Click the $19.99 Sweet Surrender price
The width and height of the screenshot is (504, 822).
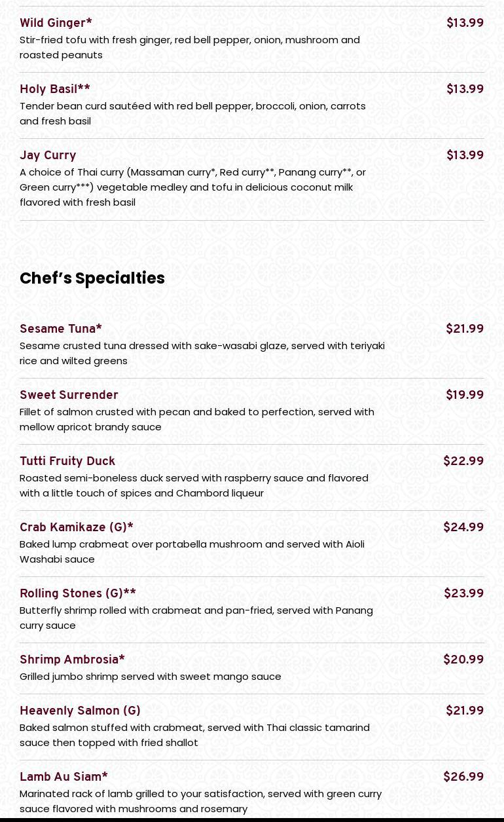465,396
